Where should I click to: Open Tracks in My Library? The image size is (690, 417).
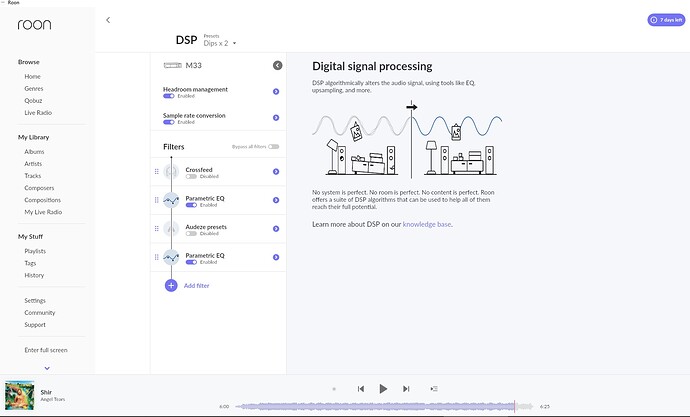click(x=33, y=176)
